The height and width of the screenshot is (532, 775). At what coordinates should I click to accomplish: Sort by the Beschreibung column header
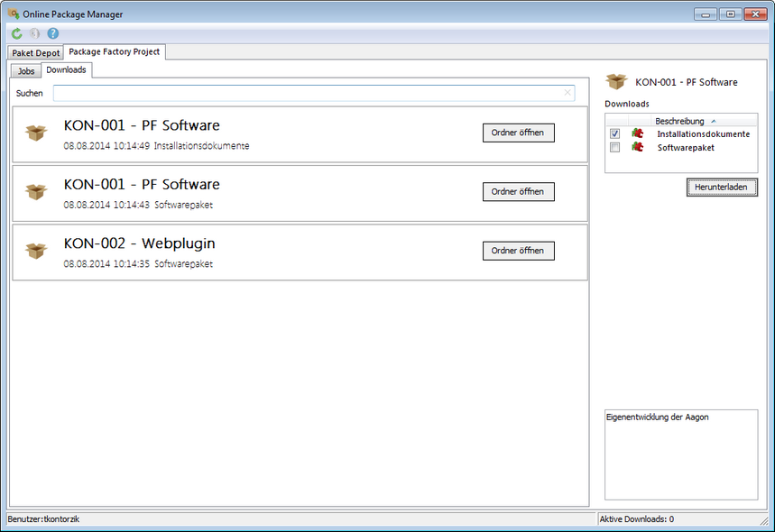(x=679, y=121)
